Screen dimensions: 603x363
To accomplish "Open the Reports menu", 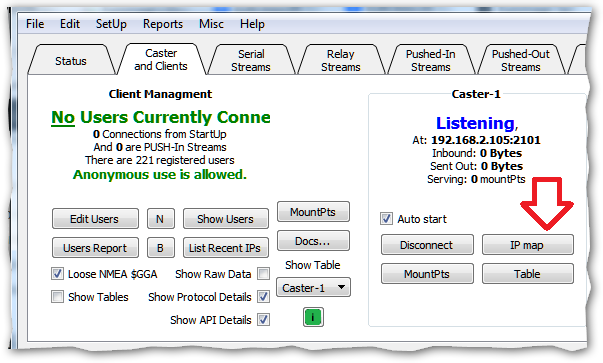I will 163,24.
